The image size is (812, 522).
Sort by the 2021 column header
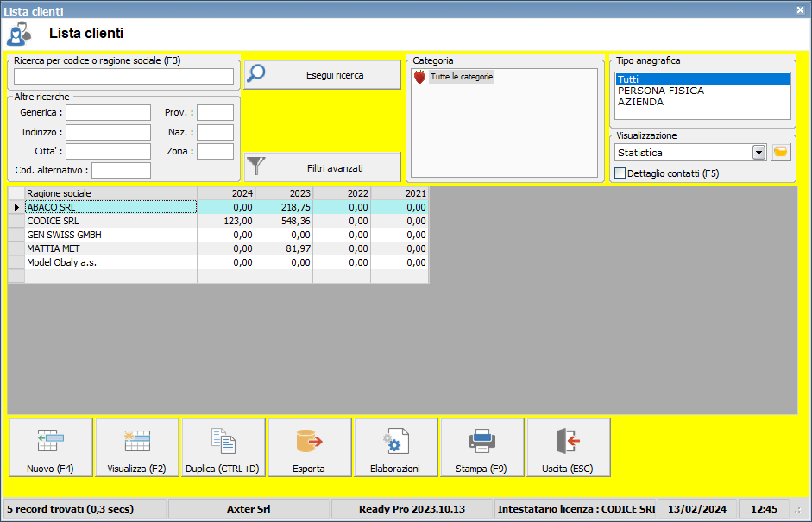(400, 193)
